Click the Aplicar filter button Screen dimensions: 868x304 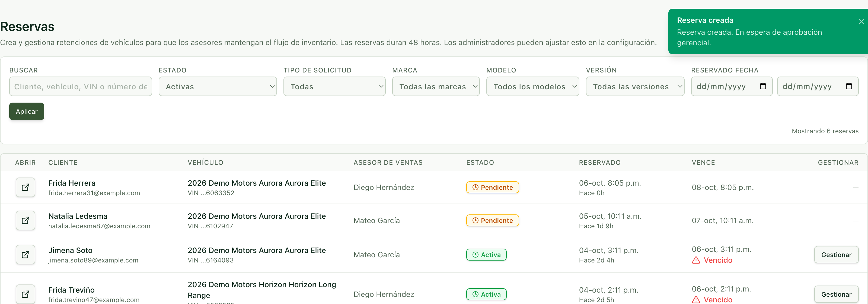point(27,111)
